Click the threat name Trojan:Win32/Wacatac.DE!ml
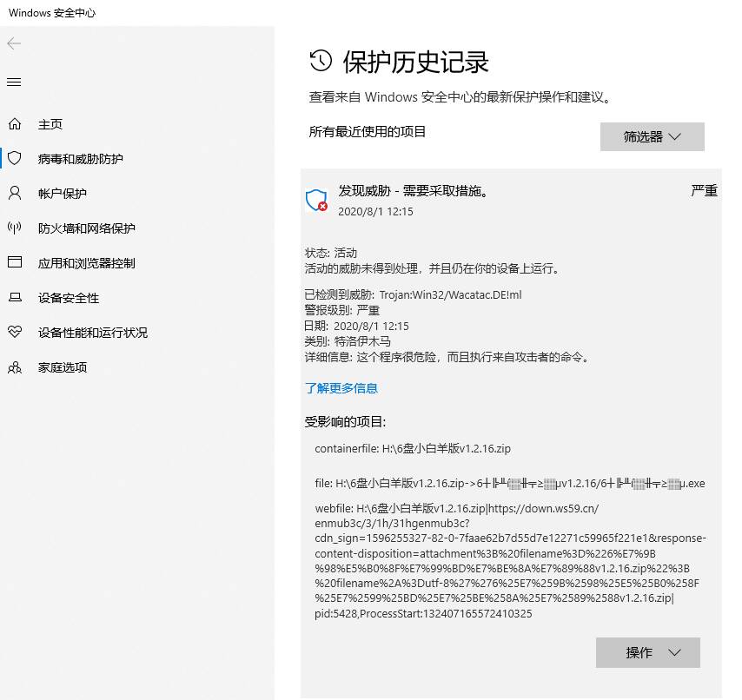Viewport: 742px width, 700px height. (x=450, y=294)
